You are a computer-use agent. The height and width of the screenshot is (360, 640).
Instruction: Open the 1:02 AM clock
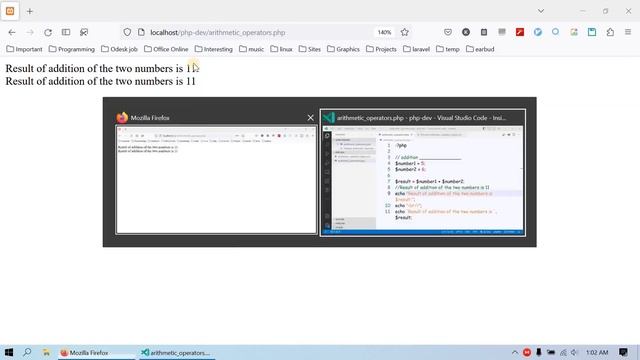click(x=597, y=352)
